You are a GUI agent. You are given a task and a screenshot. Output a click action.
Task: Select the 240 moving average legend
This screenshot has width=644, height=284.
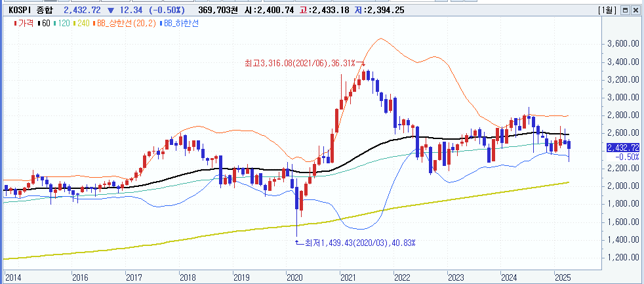(x=83, y=23)
